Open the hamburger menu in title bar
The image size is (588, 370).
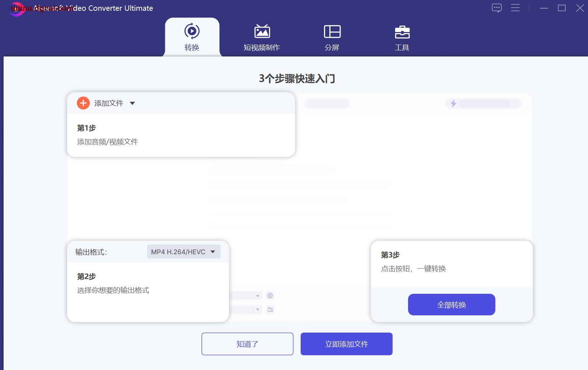pyautogui.click(x=515, y=8)
